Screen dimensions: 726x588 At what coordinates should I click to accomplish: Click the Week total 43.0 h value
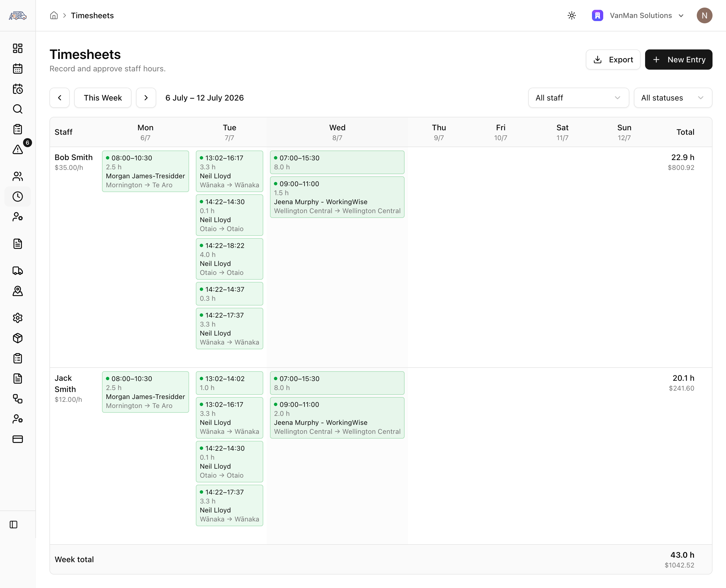pyautogui.click(x=682, y=555)
